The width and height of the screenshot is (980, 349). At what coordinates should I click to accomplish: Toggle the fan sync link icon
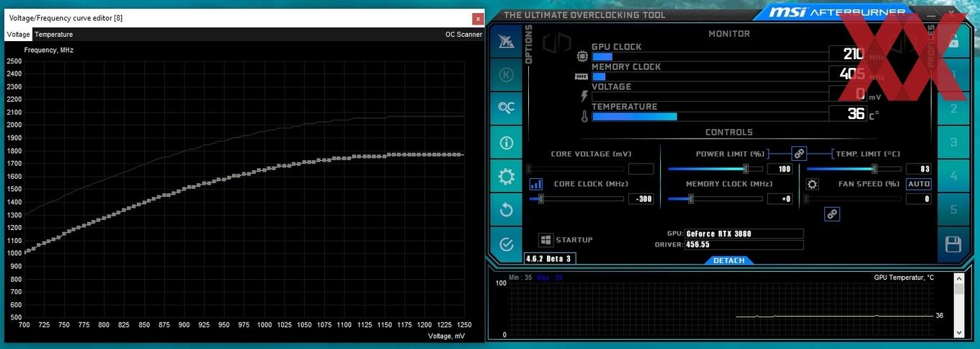tap(832, 214)
